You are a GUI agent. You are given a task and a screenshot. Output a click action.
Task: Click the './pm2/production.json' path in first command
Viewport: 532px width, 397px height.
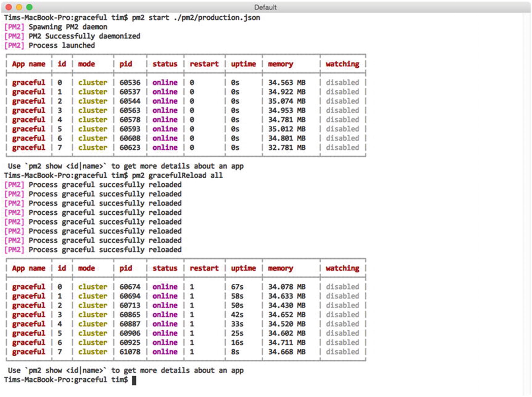[x=217, y=18]
